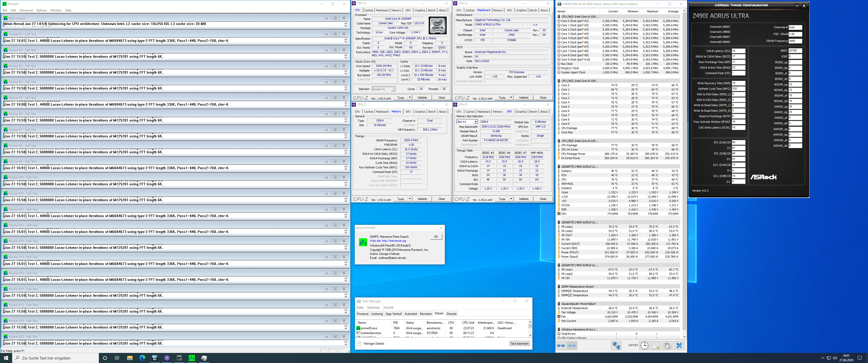Open Slot #1 memory slot dropdown
The image size is (868, 363).
pos(467,122)
